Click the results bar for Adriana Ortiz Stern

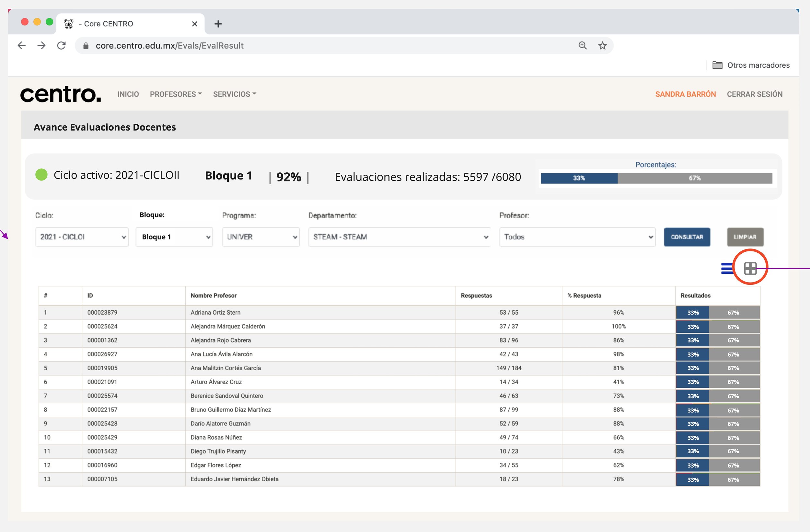tap(718, 312)
